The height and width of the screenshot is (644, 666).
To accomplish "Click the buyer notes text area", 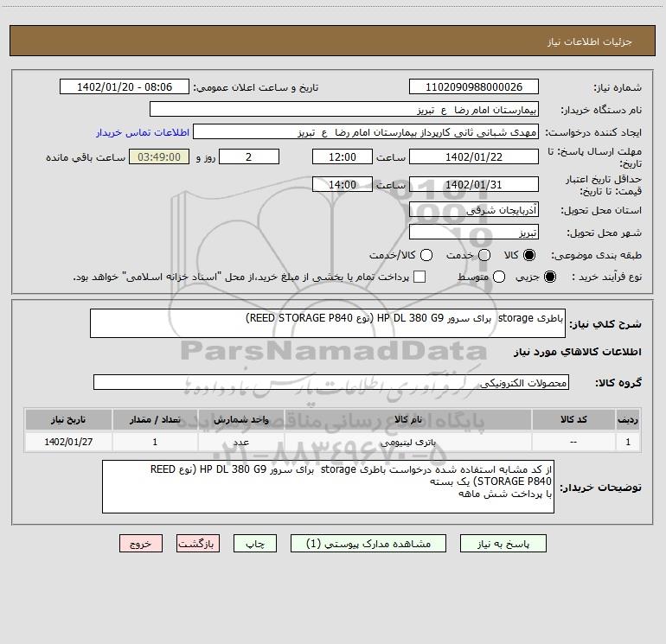I will coord(328,487).
